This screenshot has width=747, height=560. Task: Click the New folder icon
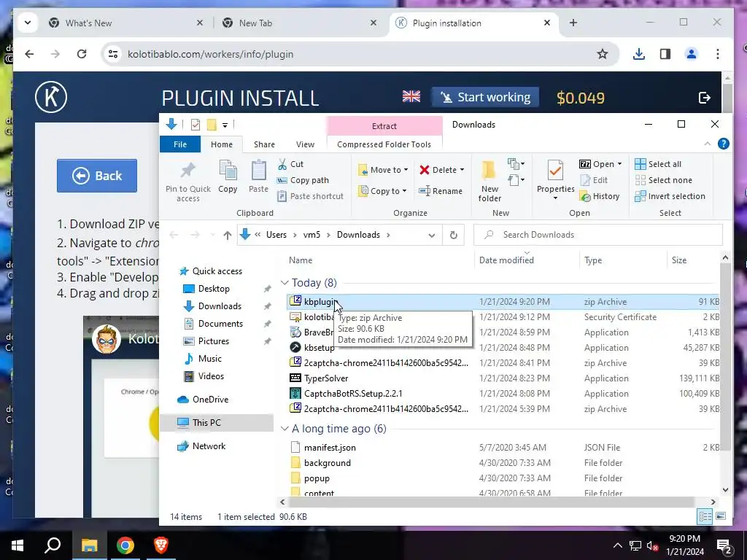click(489, 170)
